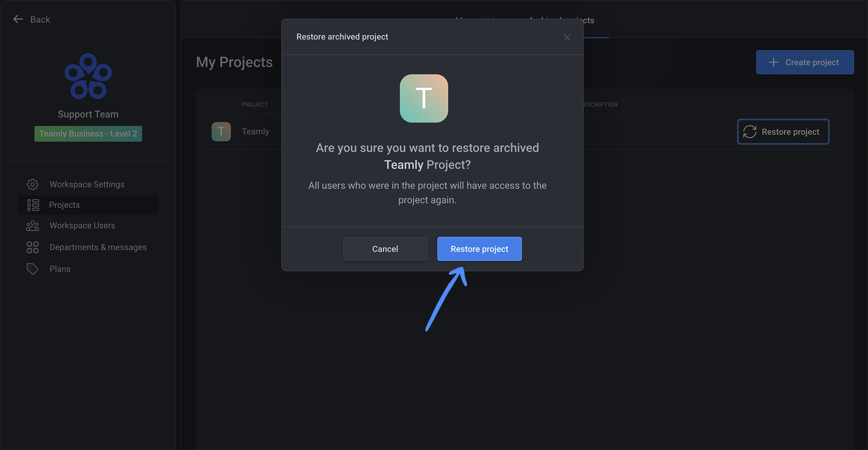
Task: Click the Back label in the sidebar
Action: [x=40, y=20]
